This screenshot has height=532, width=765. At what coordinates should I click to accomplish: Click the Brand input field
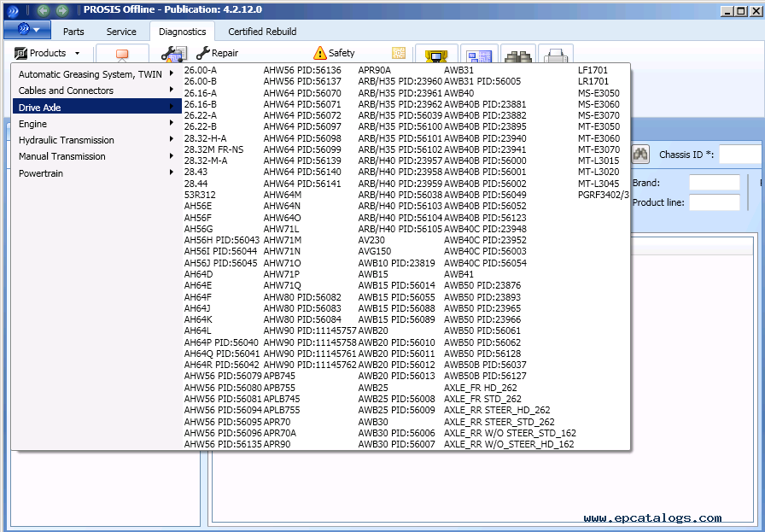(x=715, y=183)
